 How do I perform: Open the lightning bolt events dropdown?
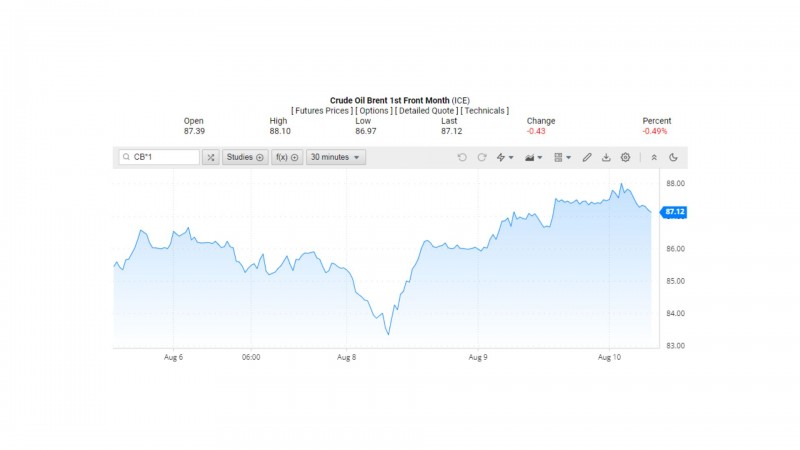coord(506,157)
